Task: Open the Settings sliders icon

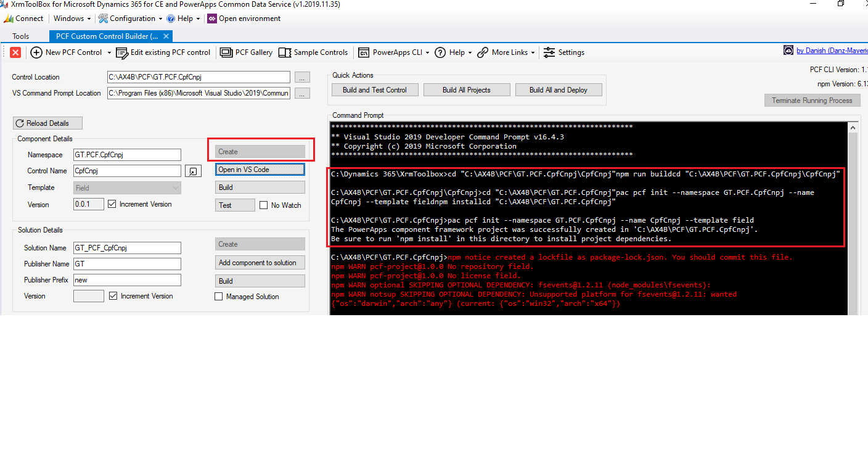Action: coord(549,52)
